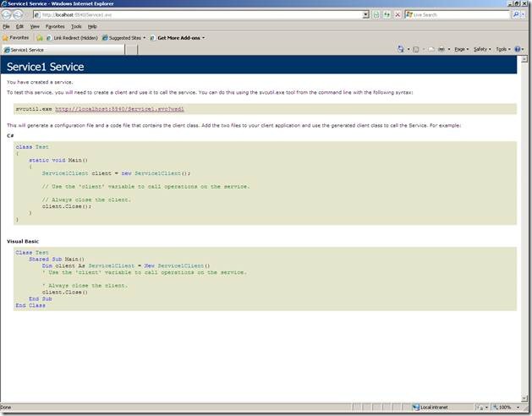Open the Safety dropdown menu
The image size is (532, 416).
coord(482,49)
